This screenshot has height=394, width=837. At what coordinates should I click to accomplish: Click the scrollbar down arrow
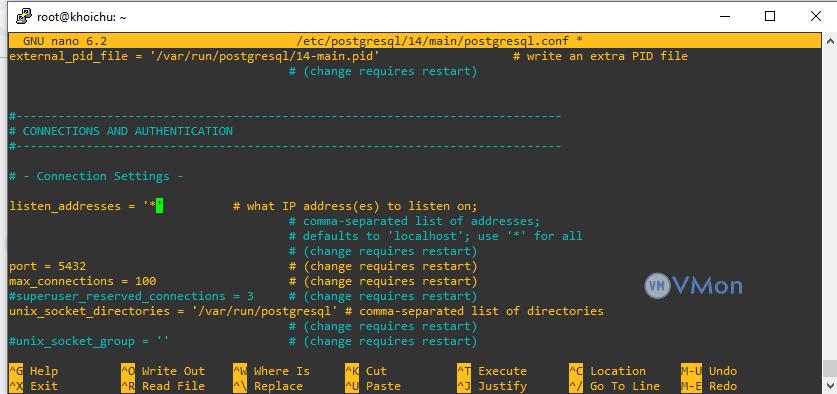coord(829,385)
